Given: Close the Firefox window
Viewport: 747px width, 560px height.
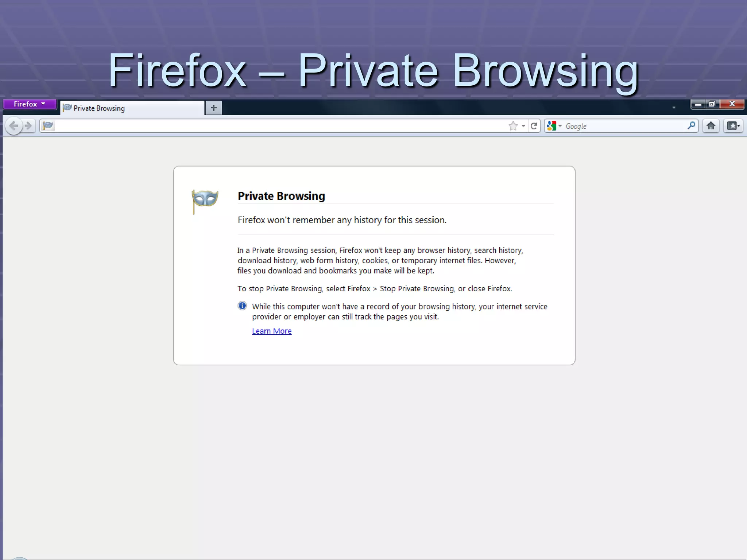Looking at the screenshot, I should [x=732, y=104].
